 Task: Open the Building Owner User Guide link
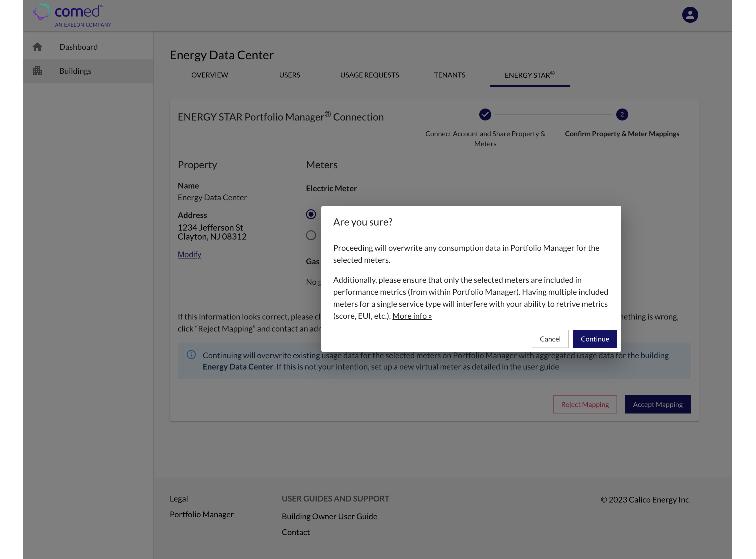click(329, 516)
